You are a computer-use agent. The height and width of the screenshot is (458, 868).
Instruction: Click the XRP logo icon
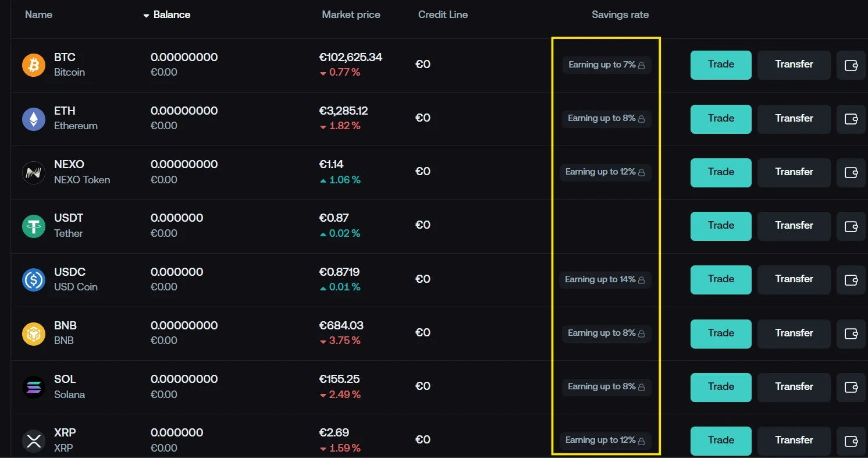34,441
